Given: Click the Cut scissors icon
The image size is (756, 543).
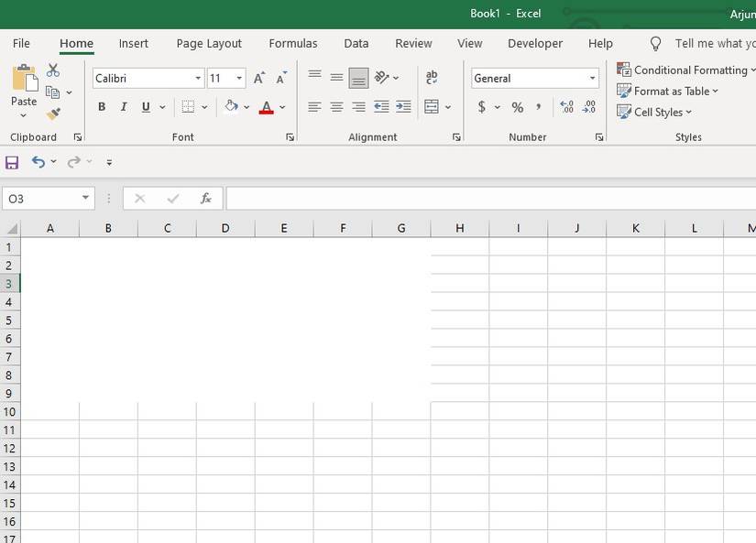Looking at the screenshot, I should 53,71.
